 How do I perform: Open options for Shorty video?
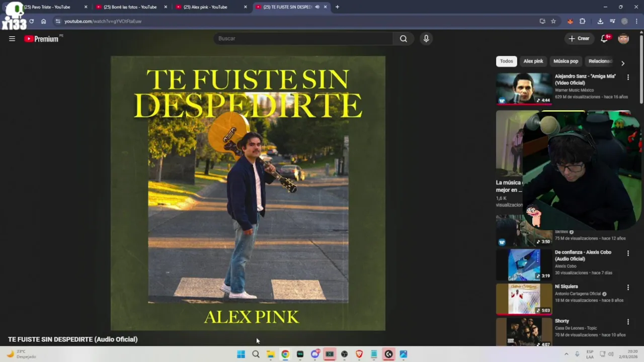[x=628, y=322]
